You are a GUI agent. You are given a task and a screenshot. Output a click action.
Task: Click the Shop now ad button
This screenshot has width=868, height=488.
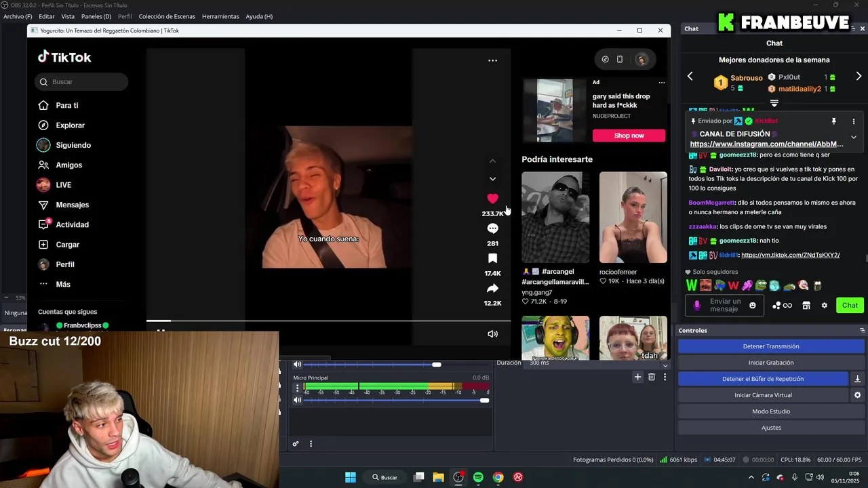coord(629,136)
